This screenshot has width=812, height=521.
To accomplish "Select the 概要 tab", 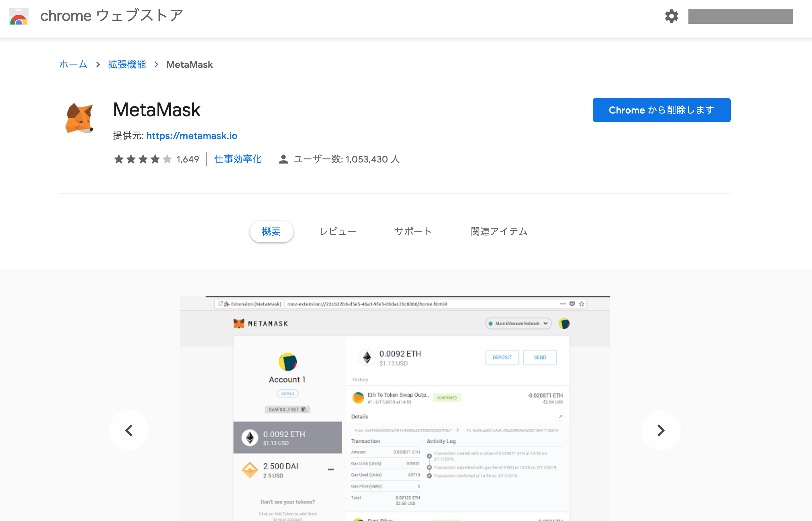I will [x=271, y=231].
